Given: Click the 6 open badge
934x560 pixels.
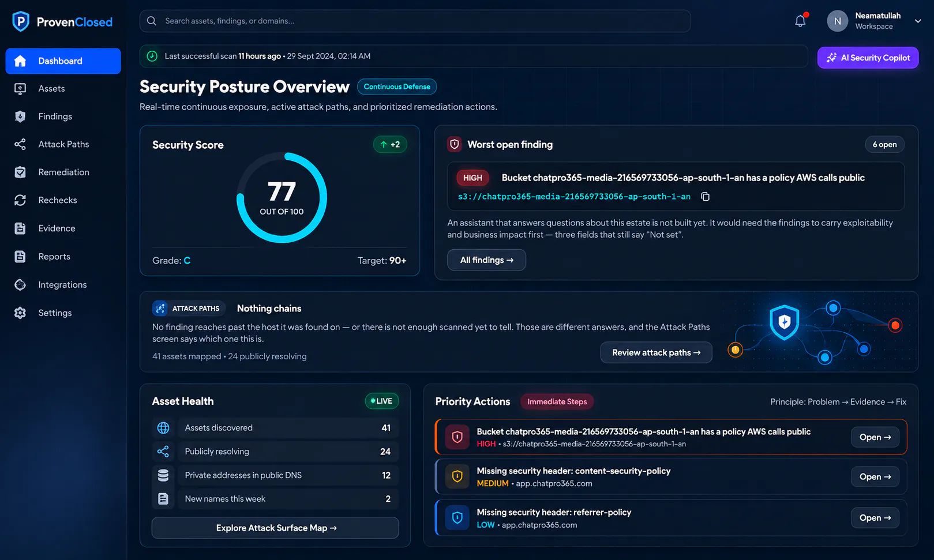Looking at the screenshot, I should [884, 145].
